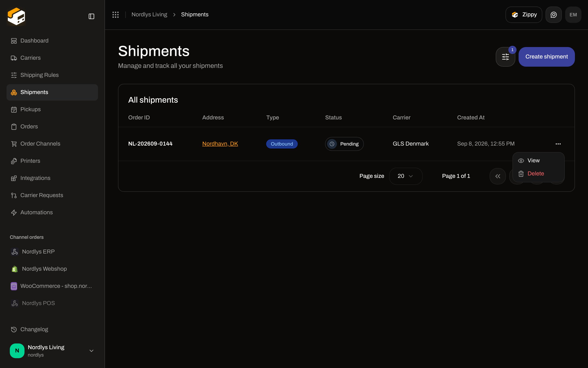The width and height of the screenshot is (588, 368).
Task: Open Shipping Rules in sidebar
Action: [52, 75]
